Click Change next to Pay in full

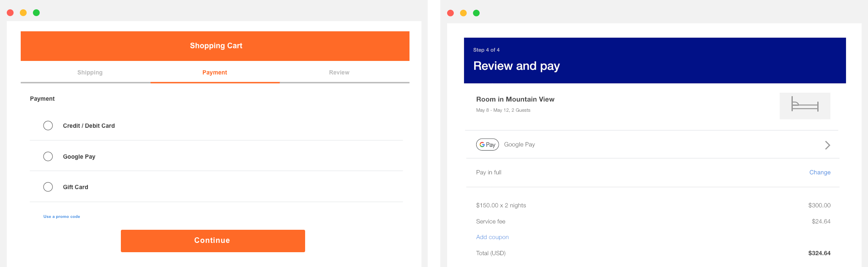click(820, 172)
